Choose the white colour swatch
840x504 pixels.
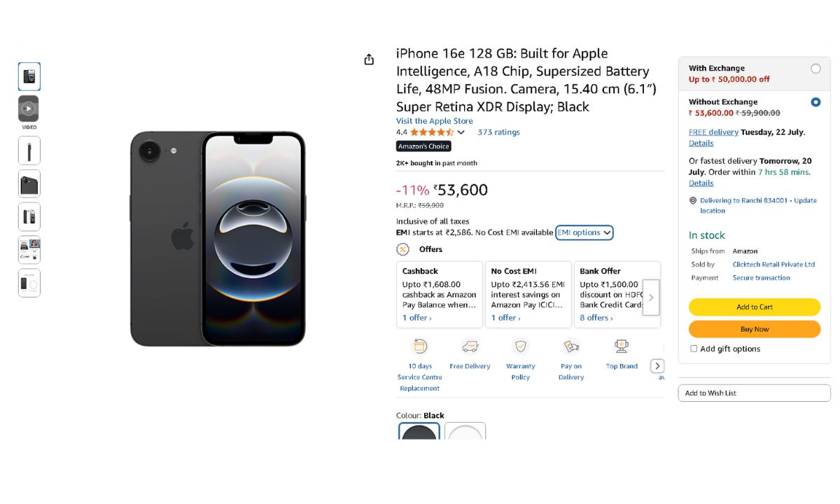[465, 432]
